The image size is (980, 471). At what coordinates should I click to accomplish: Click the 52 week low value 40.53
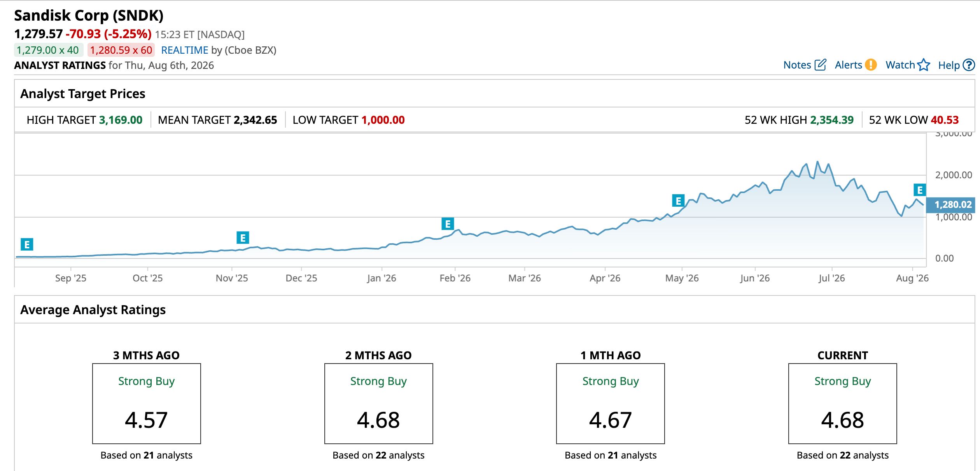(945, 120)
